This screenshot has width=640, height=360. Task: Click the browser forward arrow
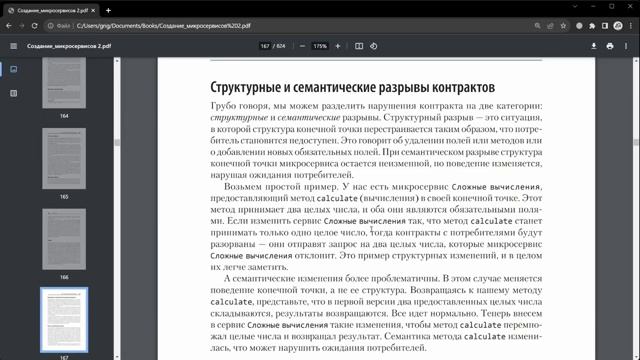pyautogui.click(x=22, y=26)
